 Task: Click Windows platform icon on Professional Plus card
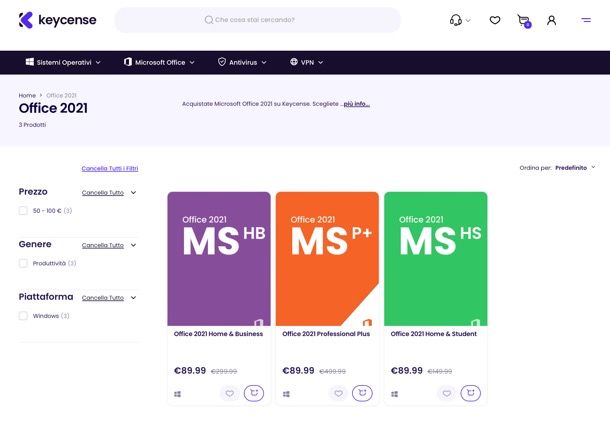[286, 394]
